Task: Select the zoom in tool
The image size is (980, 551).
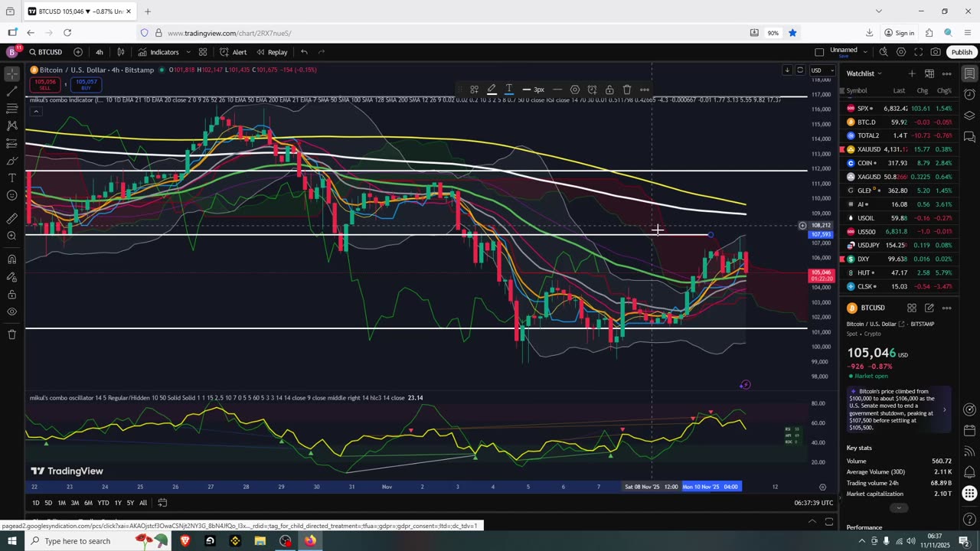Action: coord(11,236)
